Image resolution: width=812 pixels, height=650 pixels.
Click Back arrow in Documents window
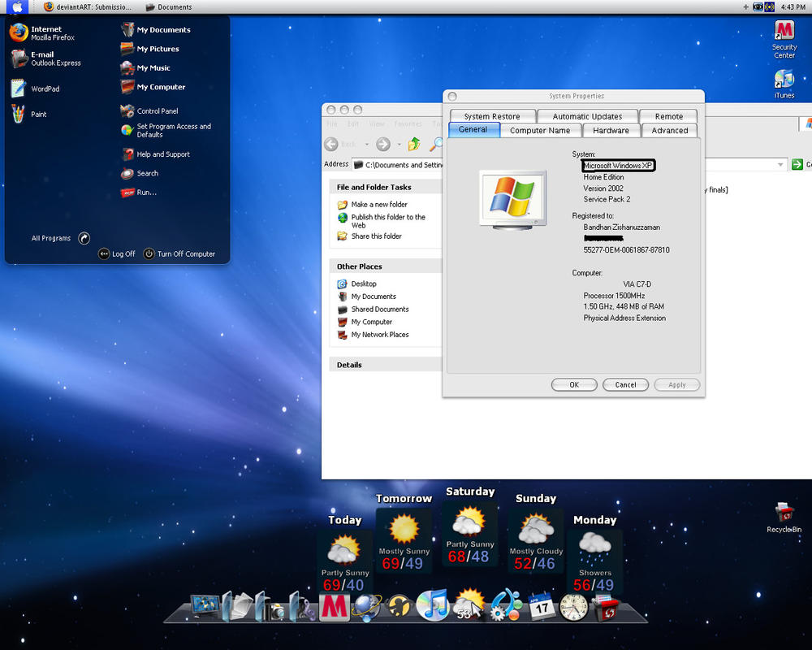(331, 144)
